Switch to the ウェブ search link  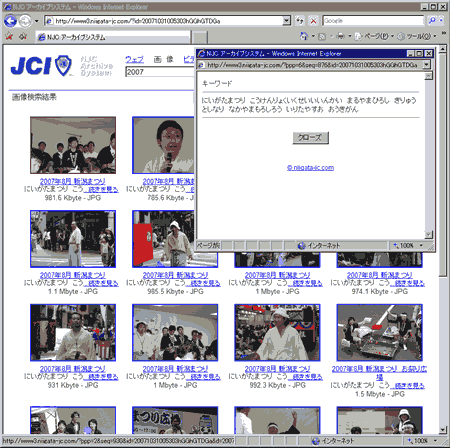(x=134, y=59)
